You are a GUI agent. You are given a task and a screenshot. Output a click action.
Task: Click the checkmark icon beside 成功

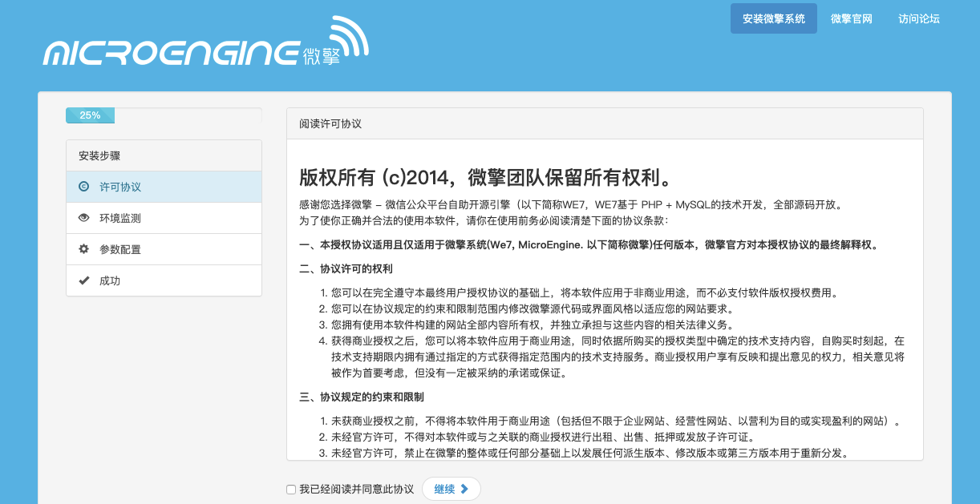pos(83,280)
